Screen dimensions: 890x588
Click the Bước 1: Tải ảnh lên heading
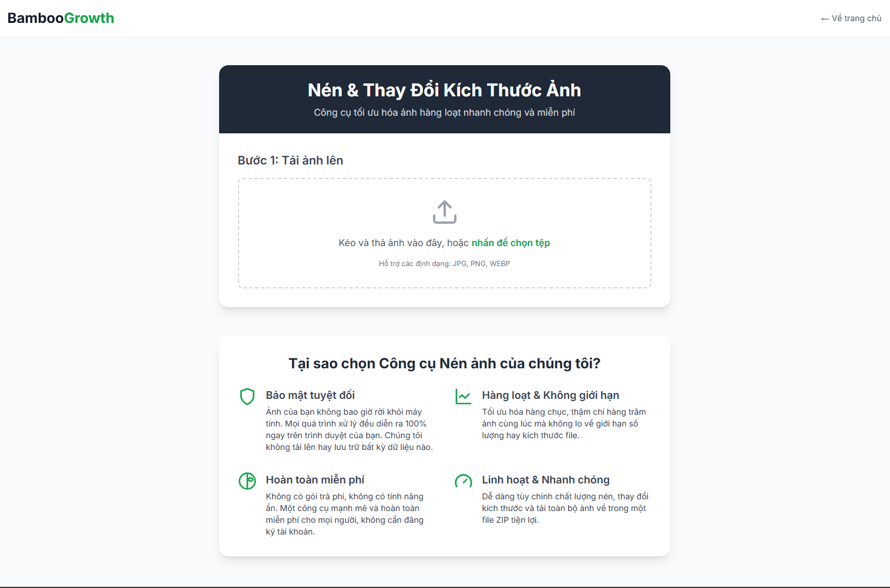(x=290, y=160)
